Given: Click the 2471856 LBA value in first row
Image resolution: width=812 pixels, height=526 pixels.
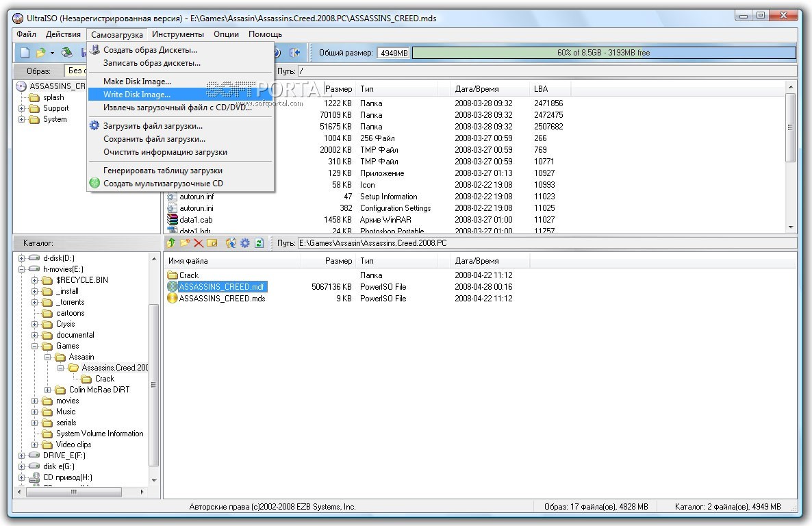Looking at the screenshot, I should (548, 103).
